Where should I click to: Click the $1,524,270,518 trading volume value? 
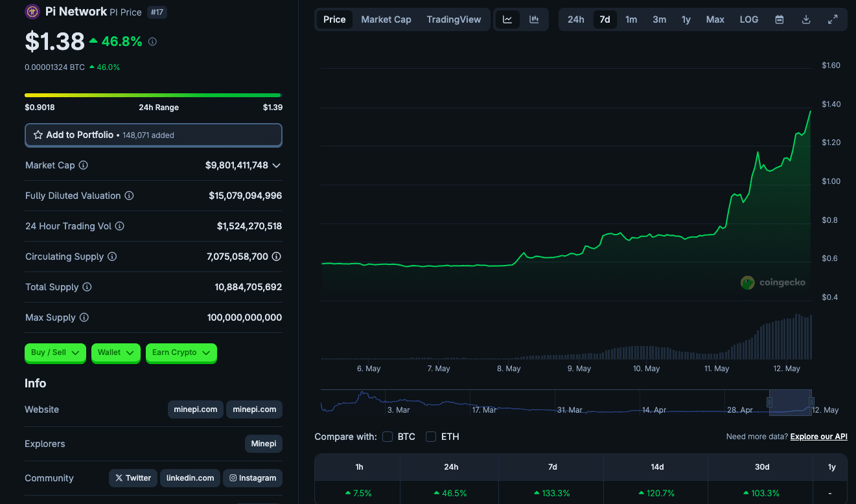[249, 226]
